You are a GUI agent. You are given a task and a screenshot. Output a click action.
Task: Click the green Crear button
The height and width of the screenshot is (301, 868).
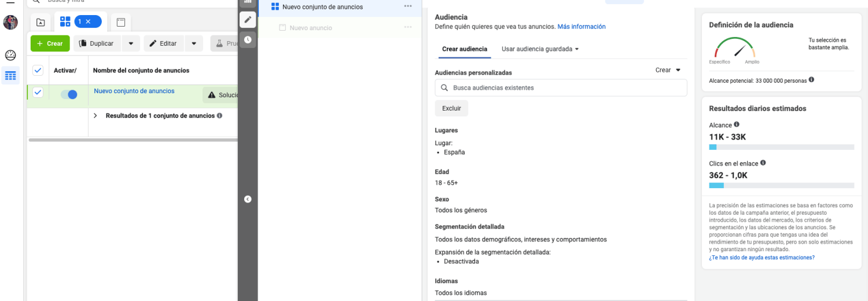[50, 43]
